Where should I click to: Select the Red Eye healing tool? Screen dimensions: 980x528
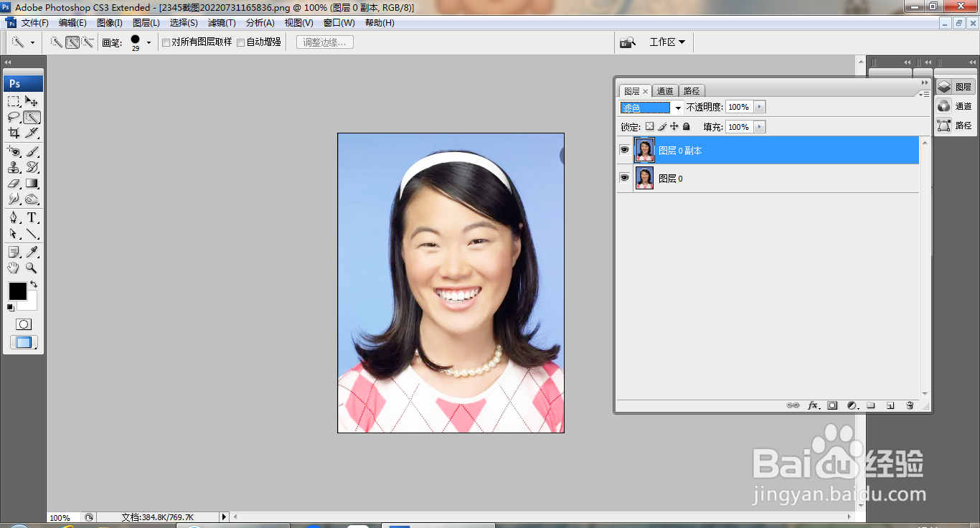(x=14, y=151)
